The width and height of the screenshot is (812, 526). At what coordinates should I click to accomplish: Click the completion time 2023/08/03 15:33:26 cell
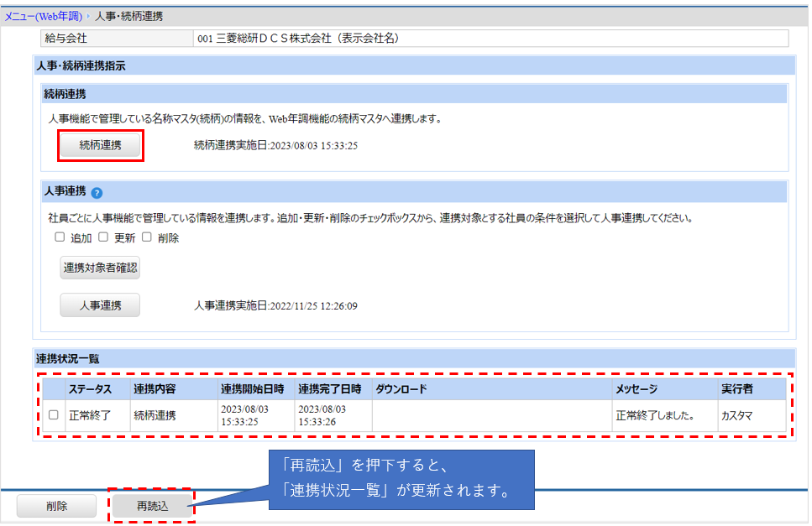point(333,415)
